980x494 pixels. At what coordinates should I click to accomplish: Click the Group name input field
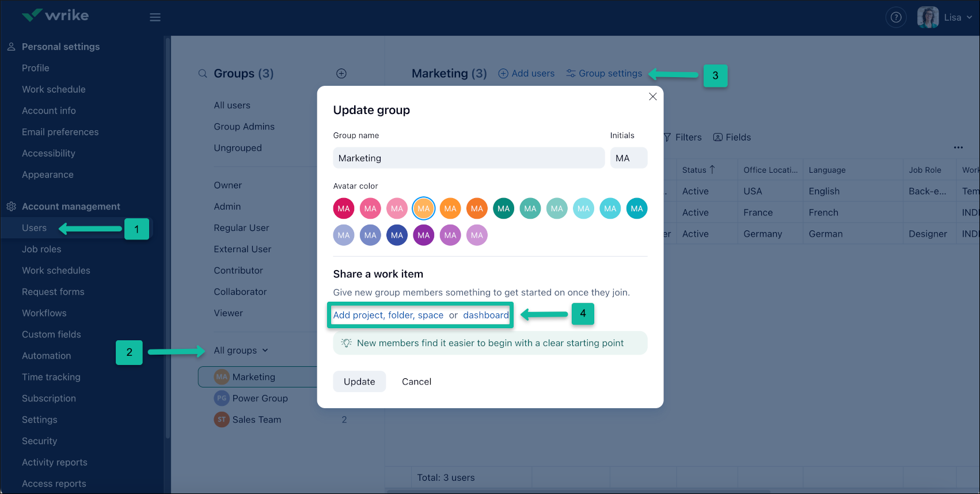pyautogui.click(x=469, y=158)
